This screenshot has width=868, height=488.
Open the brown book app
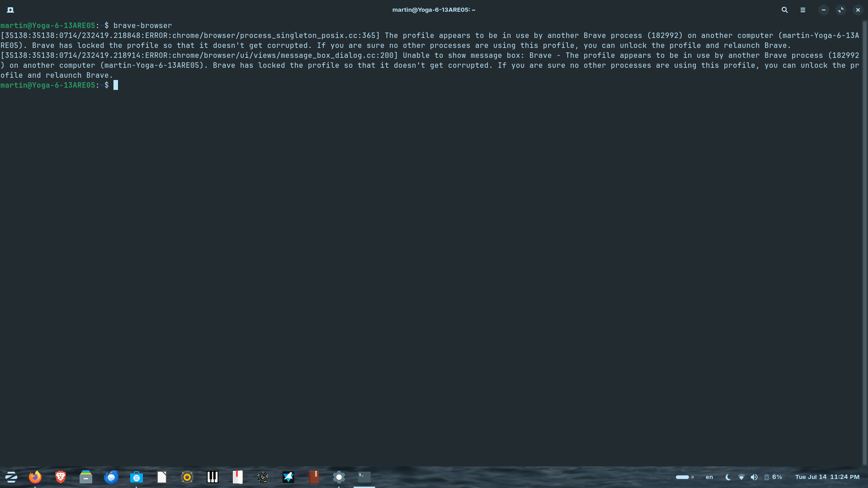pyautogui.click(x=314, y=477)
